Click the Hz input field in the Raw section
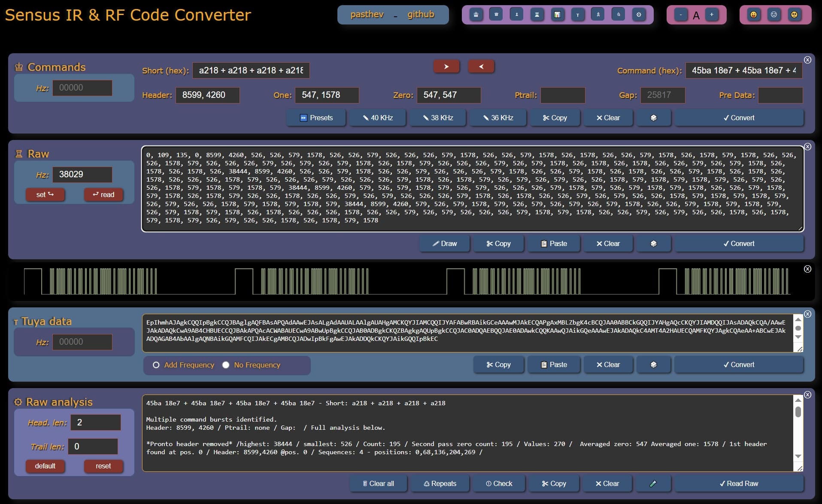This screenshot has width=822, height=504. (x=82, y=174)
